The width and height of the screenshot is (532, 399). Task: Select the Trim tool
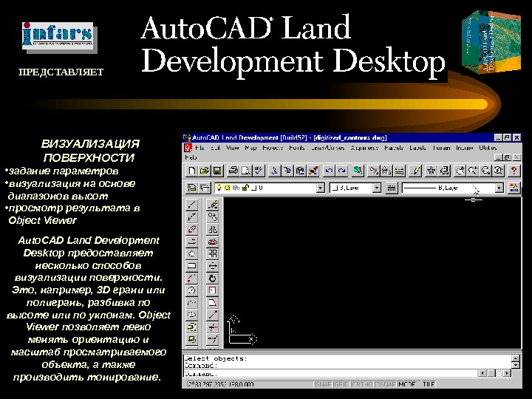point(212,327)
